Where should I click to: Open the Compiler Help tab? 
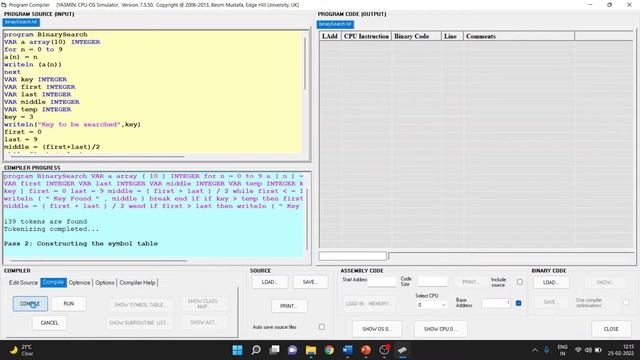click(x=138, y=282)
